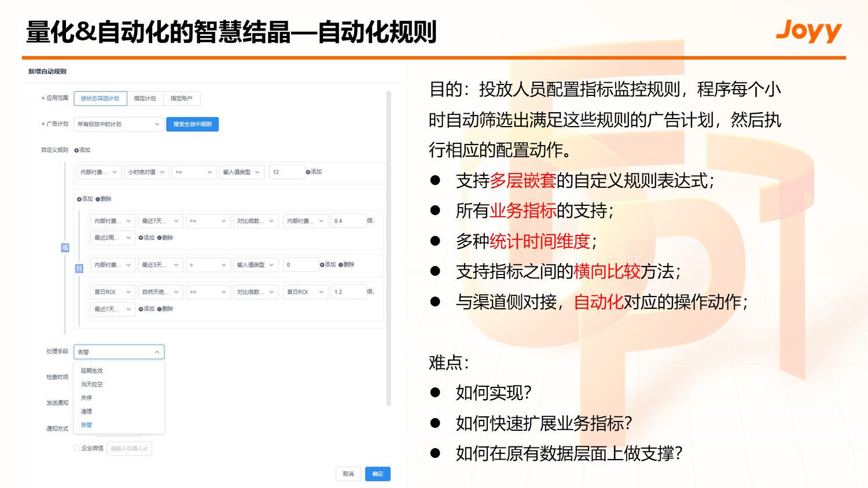
Task: Open 输入值类型 dropdown next to the 0 field
Action: tap(256, 265)
